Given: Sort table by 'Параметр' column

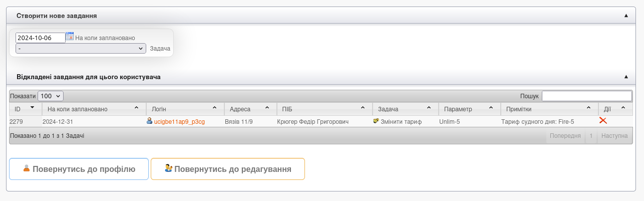Looking at the screenshot, I should coord(469,109).
